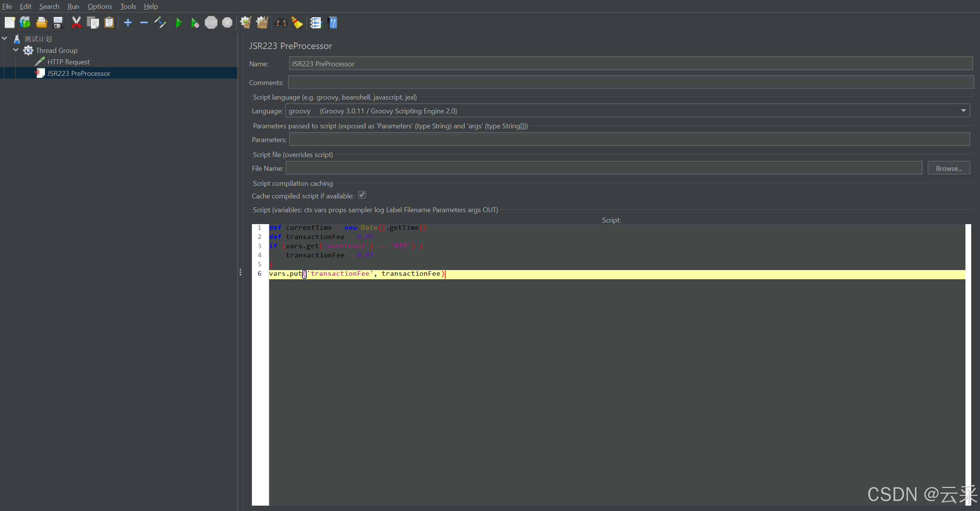
Task: Click the New test plan icon
Action: [10, 23]
